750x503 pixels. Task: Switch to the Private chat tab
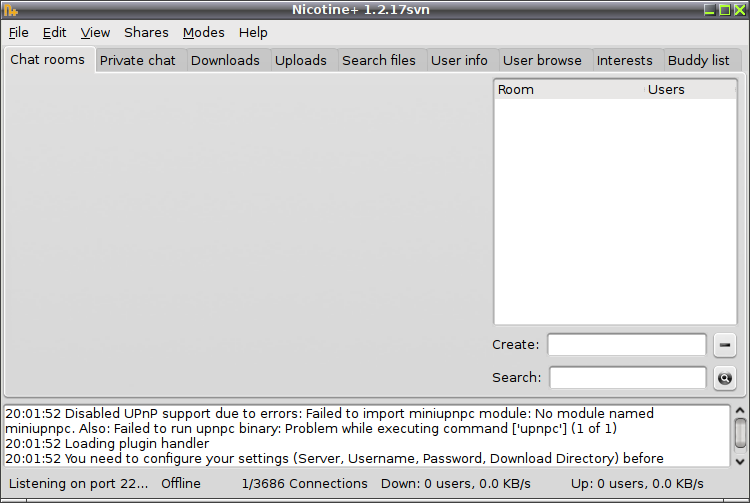pyautogui.click(x=138, y=61)
